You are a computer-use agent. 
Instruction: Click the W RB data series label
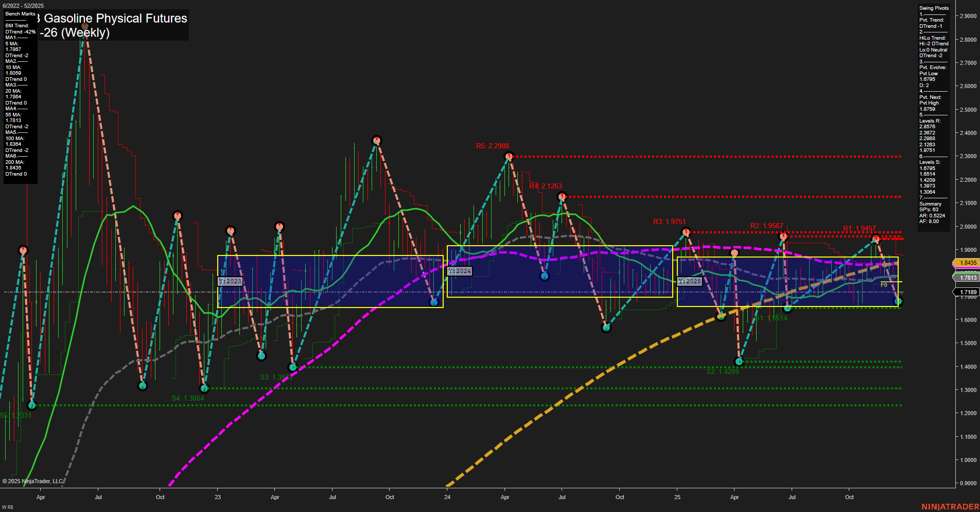pyautogui.click(x=6, y=507)
